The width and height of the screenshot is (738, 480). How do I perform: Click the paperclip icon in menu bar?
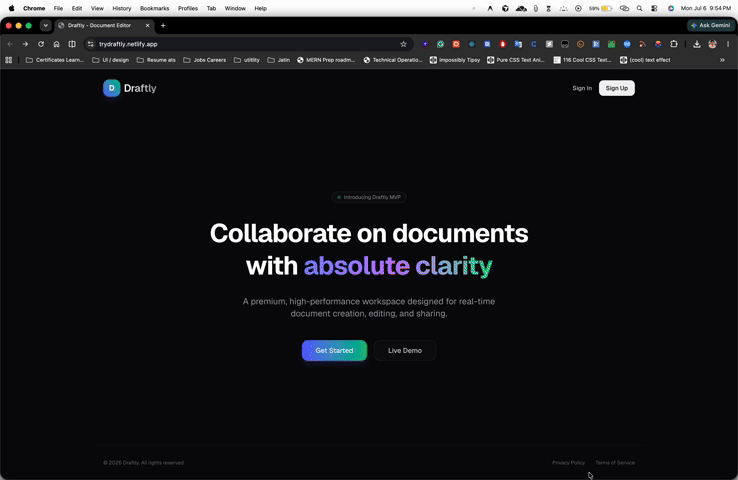[536, 8]
